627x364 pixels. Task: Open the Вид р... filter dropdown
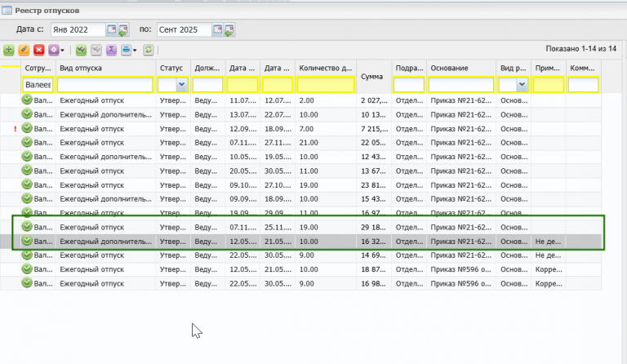pos(522,85)
